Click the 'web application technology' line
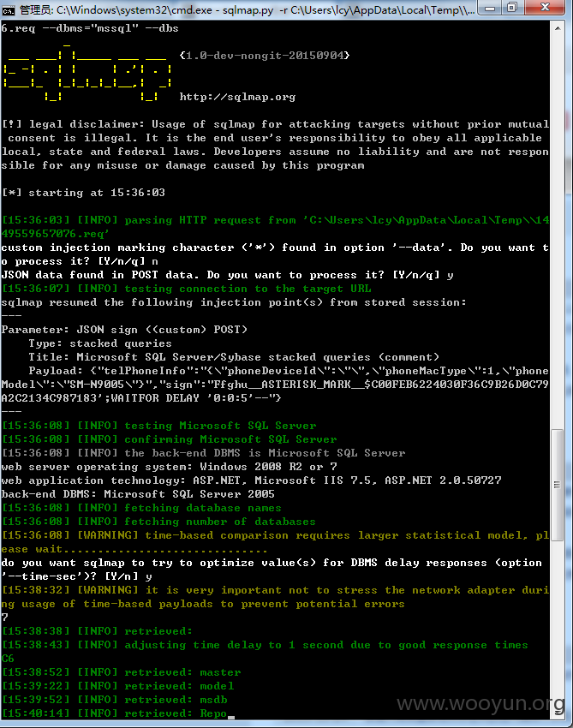 [x=251, y=480]
